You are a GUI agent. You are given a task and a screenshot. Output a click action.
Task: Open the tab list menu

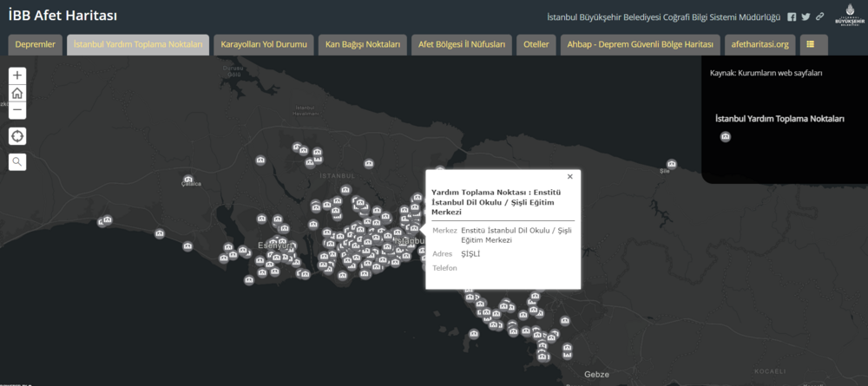(x=813, y=44)
